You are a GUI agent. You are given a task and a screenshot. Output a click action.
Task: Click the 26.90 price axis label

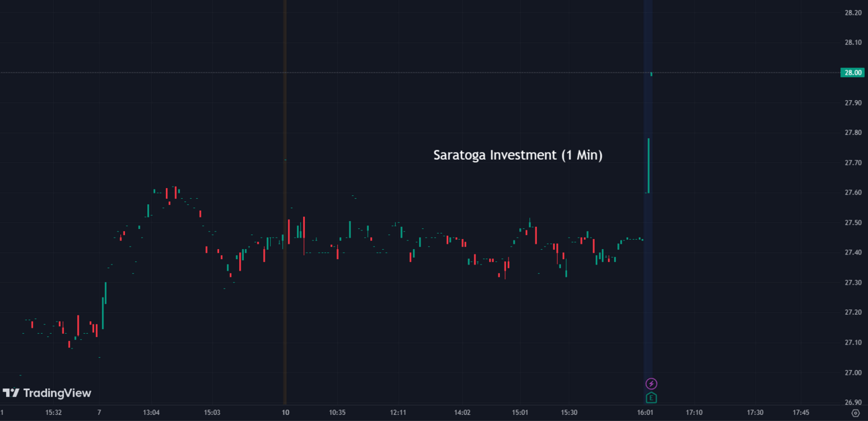853,403
